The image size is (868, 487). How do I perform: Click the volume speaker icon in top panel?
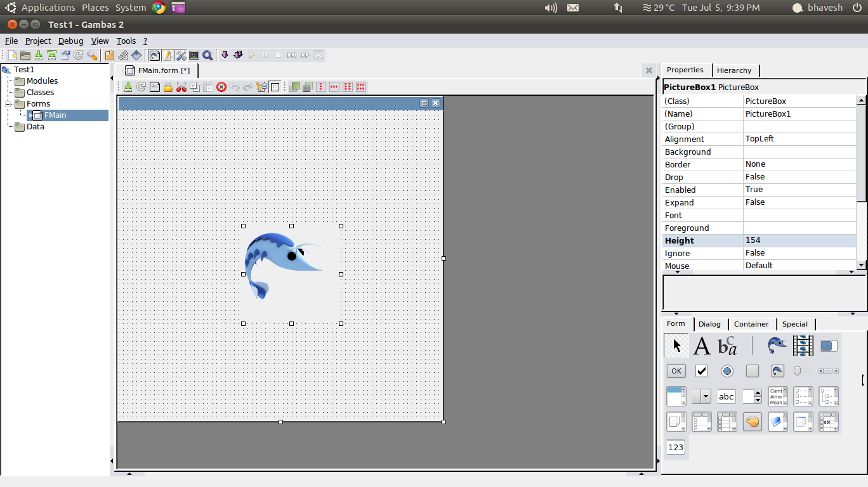pyautogui.click(x=551, y=8)
